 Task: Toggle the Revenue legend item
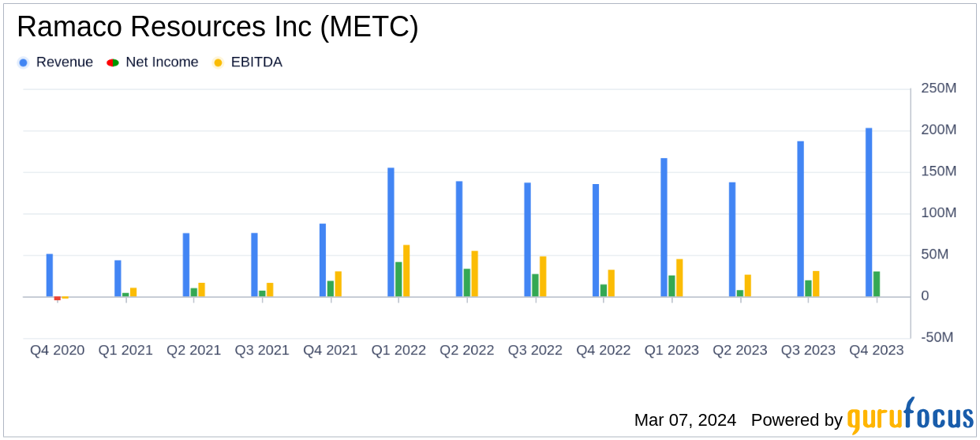(x=55, y=62)
